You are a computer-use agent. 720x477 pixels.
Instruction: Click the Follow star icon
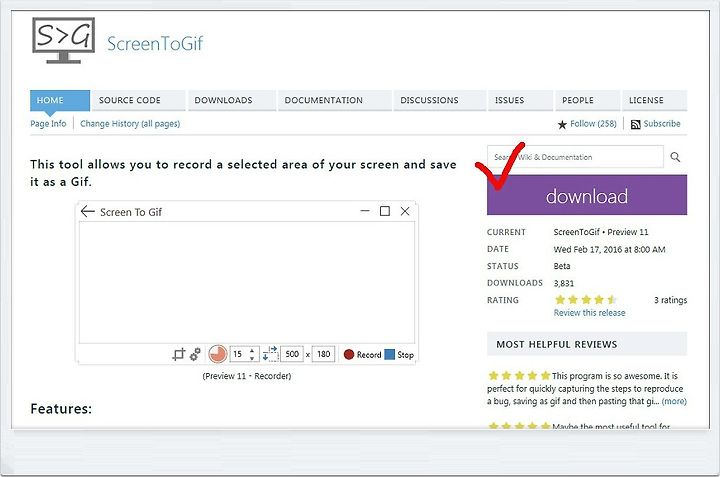pyautogui.click(x=562, y=124)
